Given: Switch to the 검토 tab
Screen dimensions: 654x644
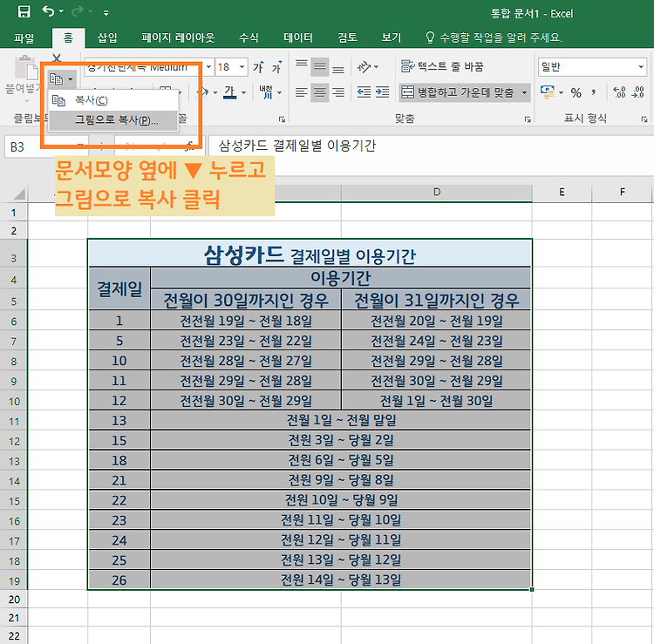Looking at the screenshot, I should pos(347,38).
